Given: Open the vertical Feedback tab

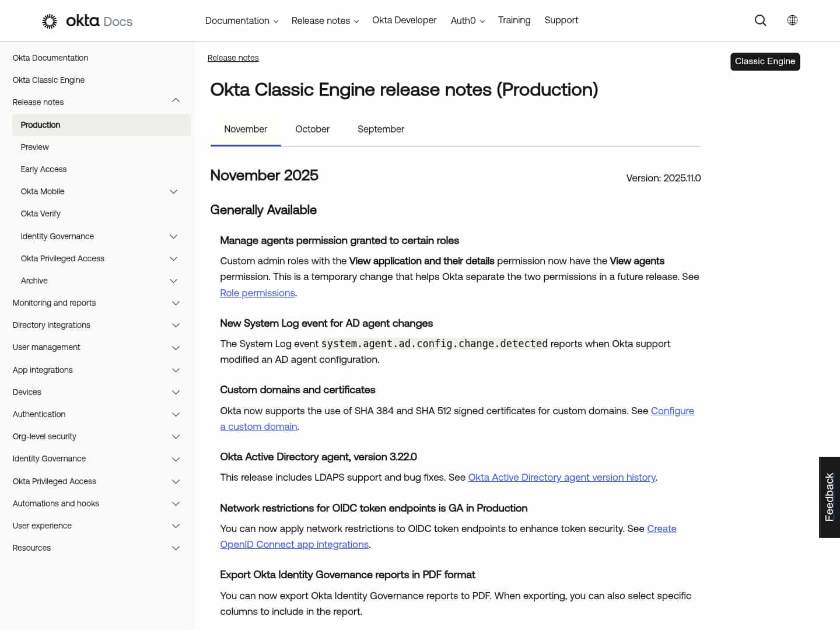Looking at the screenshot, I should 829,497.
